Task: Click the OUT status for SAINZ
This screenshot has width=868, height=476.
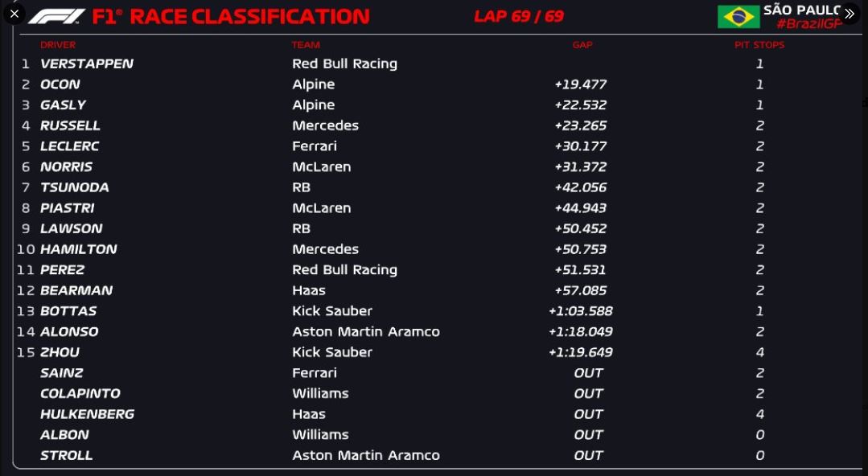Action: tap(588, 373)
